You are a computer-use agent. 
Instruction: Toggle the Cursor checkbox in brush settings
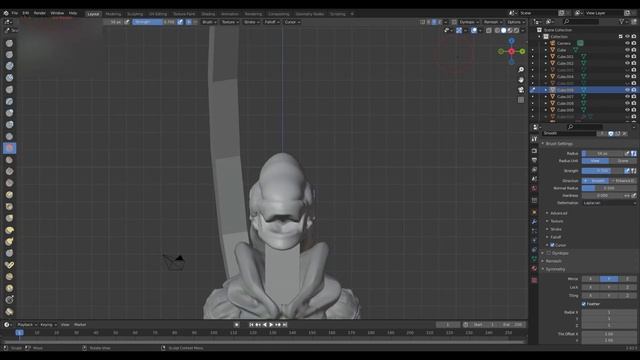tap(552, 245)
